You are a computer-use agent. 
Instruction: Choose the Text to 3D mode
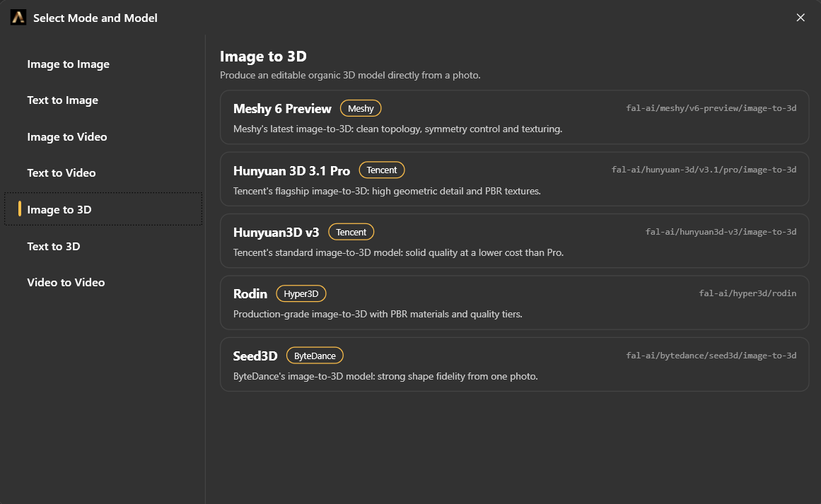(103, 246)
